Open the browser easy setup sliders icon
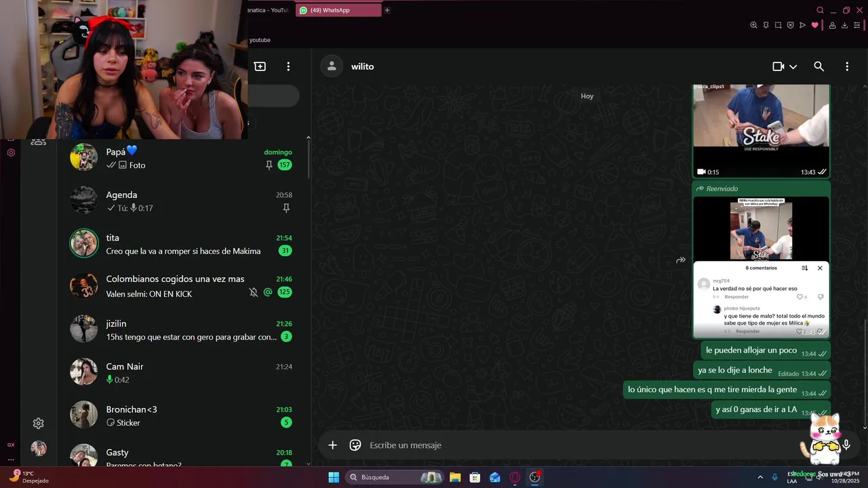 point(857,25)
